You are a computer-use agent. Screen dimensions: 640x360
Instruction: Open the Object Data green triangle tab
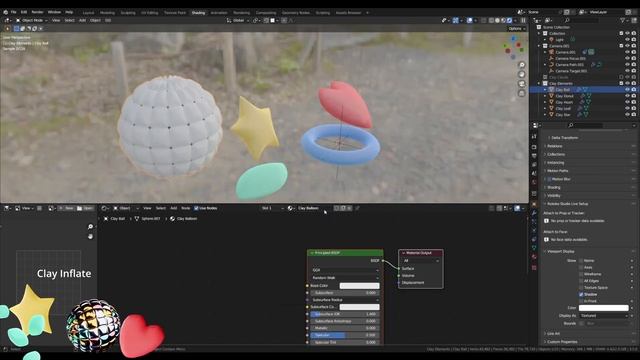coord(534,248)
